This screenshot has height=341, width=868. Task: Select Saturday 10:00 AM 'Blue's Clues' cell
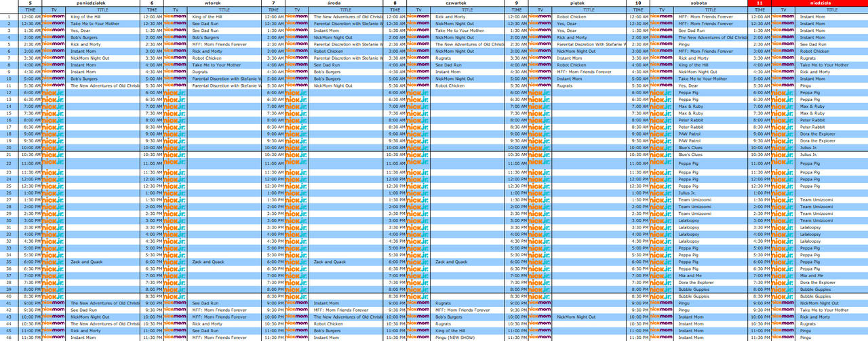click(711, 147)
